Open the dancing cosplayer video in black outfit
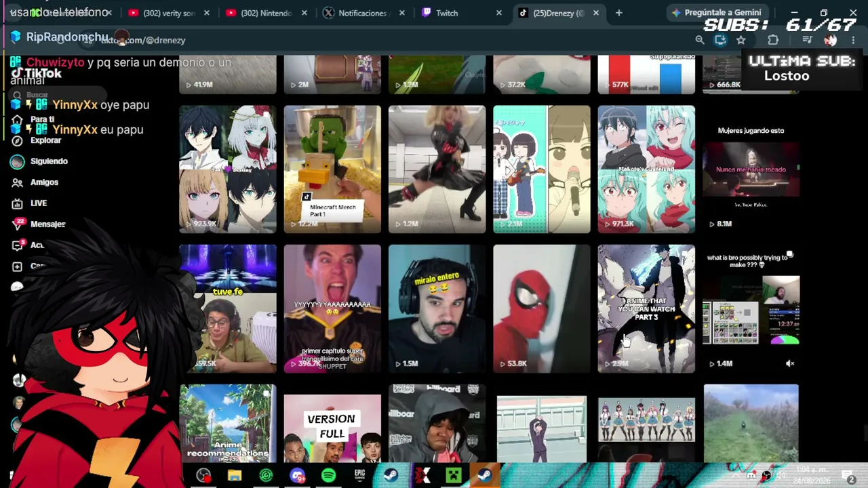The width and height of the screenshot is (868, 488). click(437, 169)
